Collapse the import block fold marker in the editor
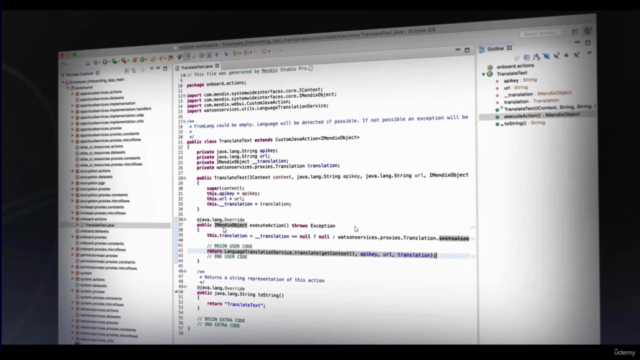 184,96
